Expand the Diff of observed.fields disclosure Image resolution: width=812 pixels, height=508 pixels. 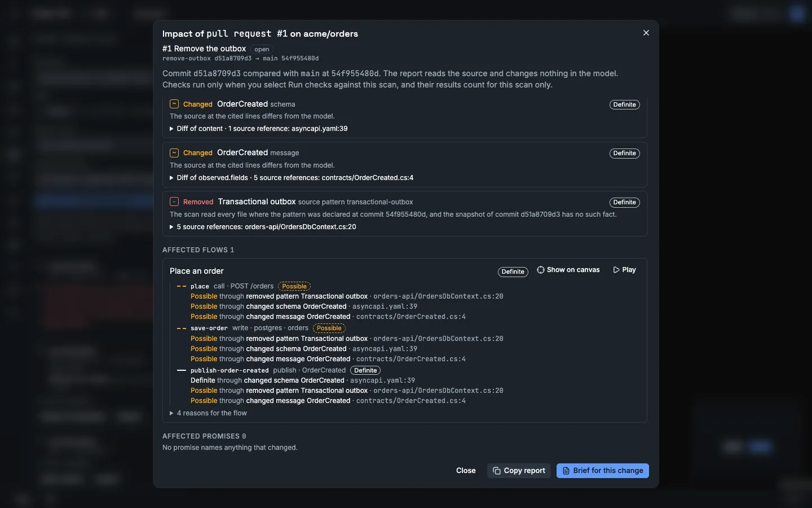tap(292, 178)
